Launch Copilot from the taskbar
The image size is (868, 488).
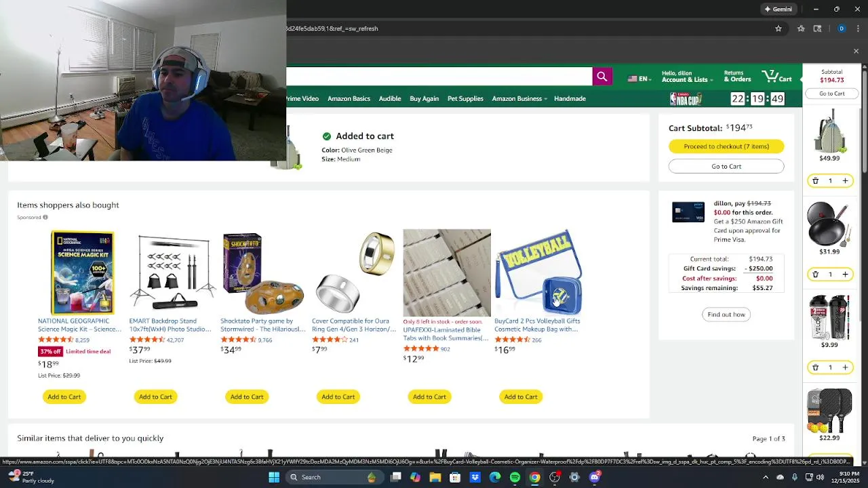click(415, 477)
